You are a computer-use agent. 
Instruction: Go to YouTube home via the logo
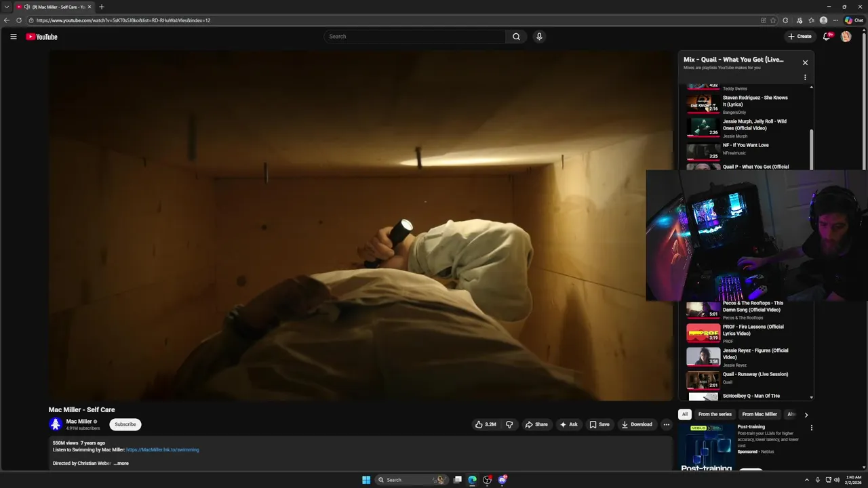(42, 37)
